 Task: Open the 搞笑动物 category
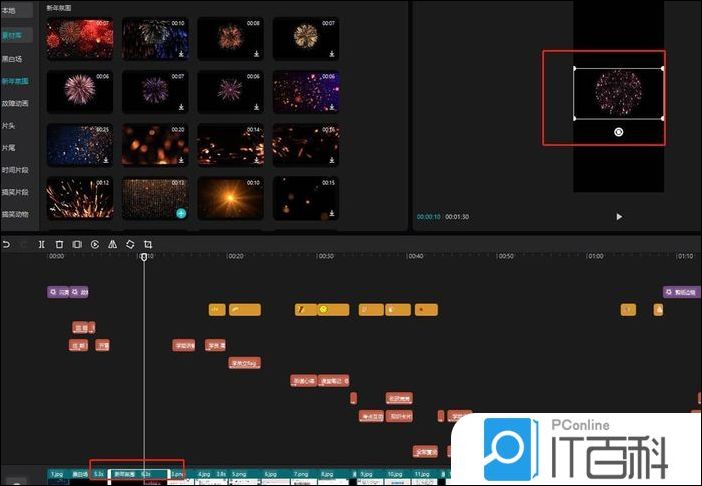pos(15,214)
